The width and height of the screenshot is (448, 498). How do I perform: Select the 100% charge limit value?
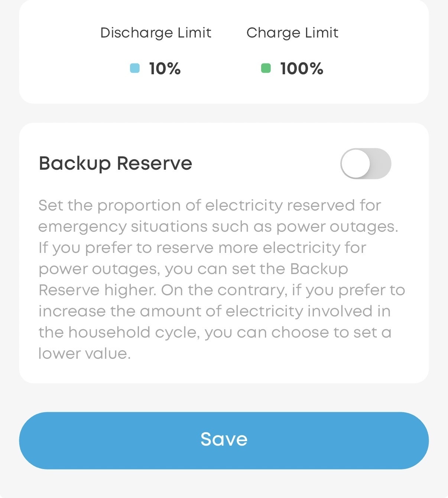(302, 69)
